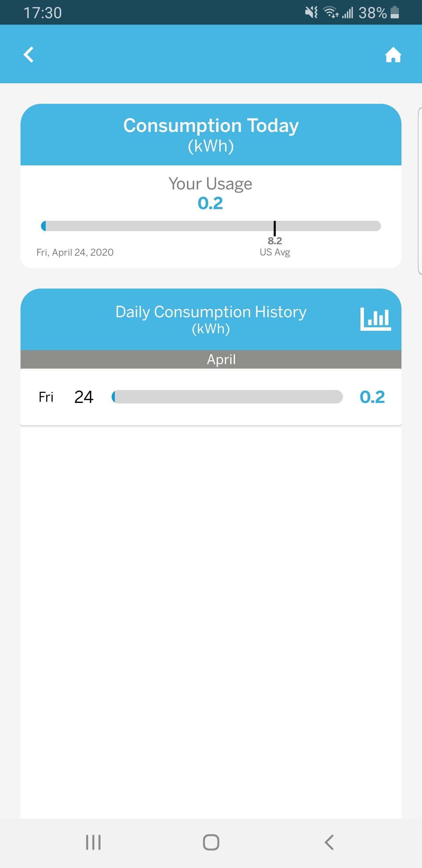This screenshot has width=422, height=868.
Task: Tap the Today usage progress bar
Action: [x=211, y=226]
